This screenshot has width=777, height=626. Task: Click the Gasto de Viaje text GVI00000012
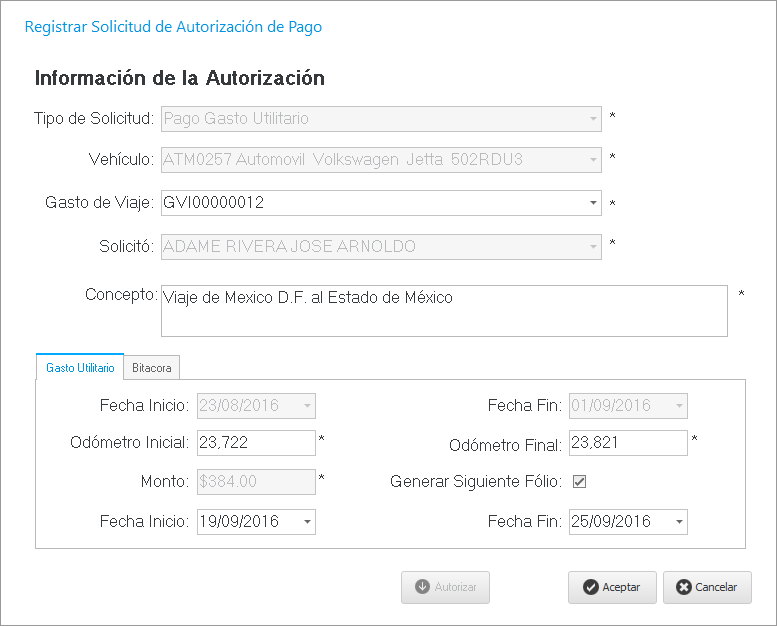tap(214, 203)
